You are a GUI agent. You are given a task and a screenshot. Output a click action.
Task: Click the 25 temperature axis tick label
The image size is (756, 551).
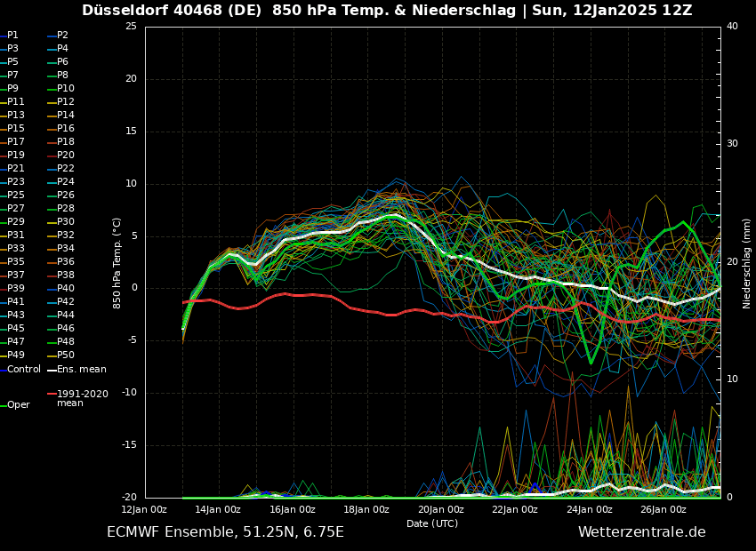tap(131, 27)
